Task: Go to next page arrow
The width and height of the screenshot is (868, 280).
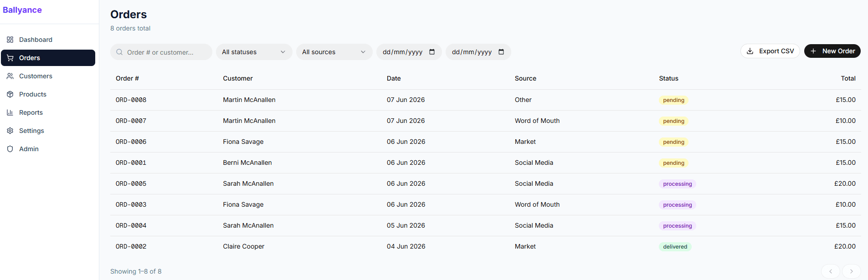Action: click(x=852, y=271)
